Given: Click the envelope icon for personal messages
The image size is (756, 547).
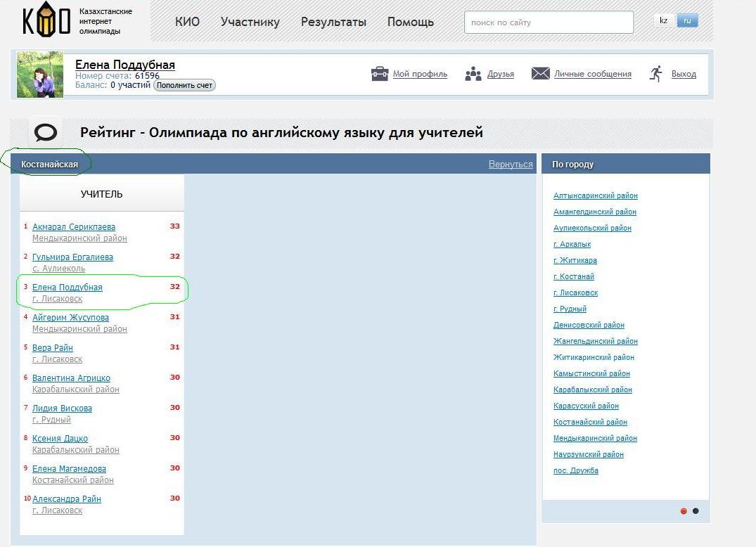Looking at the screenshot, I should pos(540,74).
